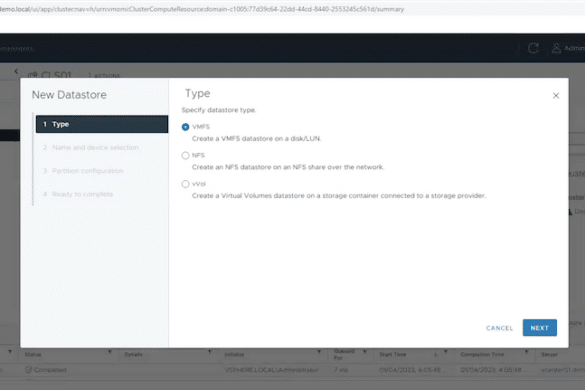Click CANCEL in the New Datastore dialog
The width and height of the screenshot is (585, 390).
click(x=499, y=328)
